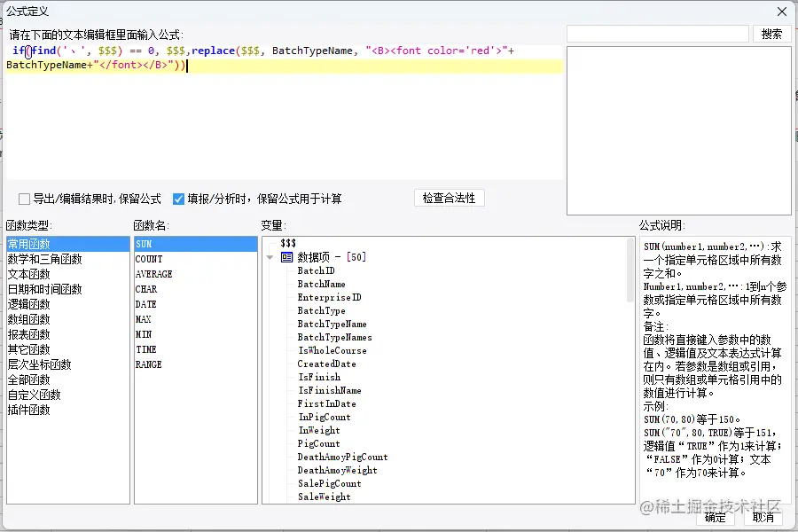Screen dimensions: 798x532
Task: Select the IsWholeCourse variable
Action: 332,350
